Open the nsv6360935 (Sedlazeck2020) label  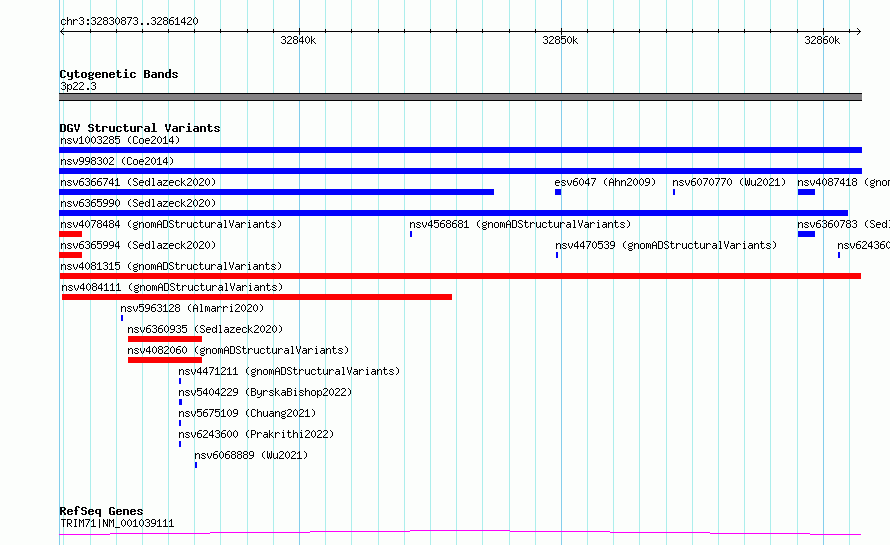tap(205, 329)
